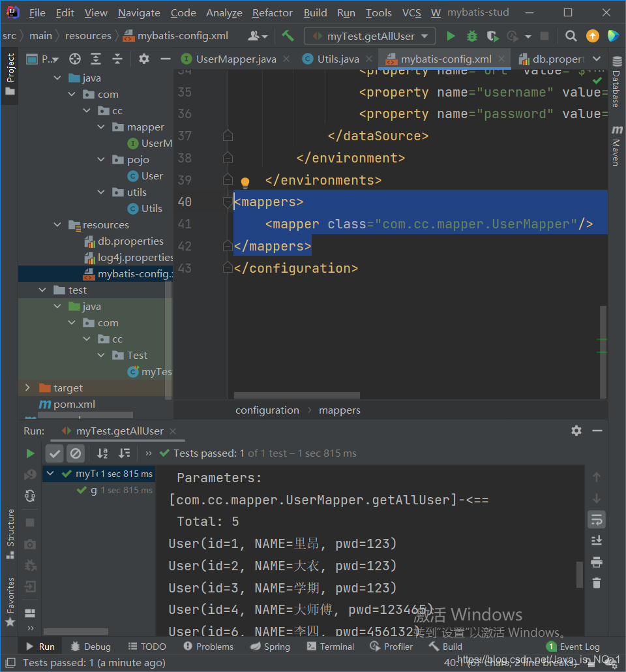Sort tests by duration icon
Screen dimensions: 626x672
click(125, 453)
